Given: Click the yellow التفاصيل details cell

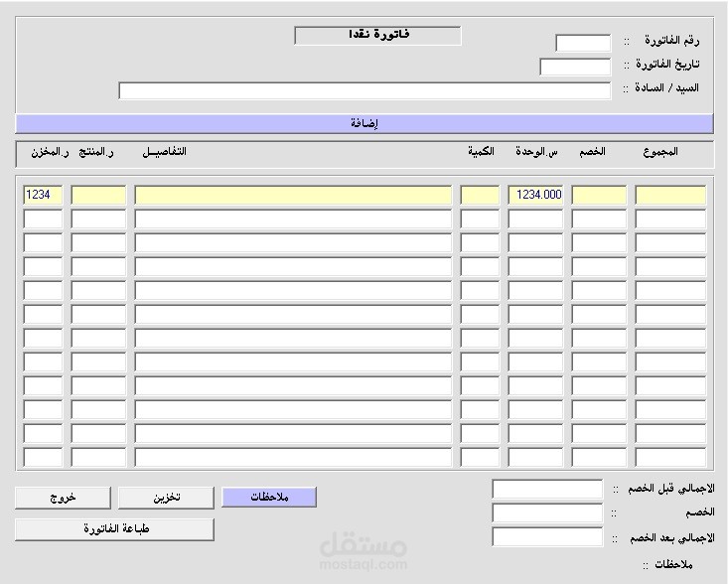Looking at the screenshot, I should [293, 195].
